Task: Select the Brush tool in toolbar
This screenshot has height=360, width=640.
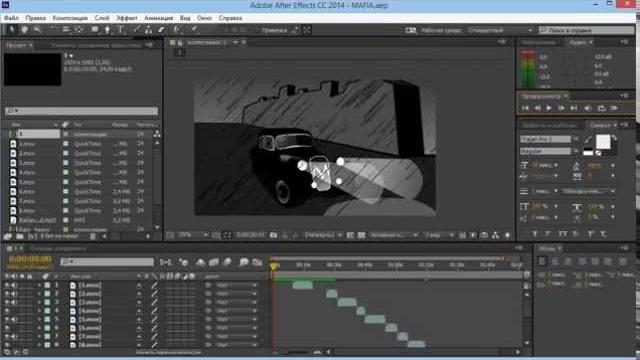Action: [x=137, y=29]
